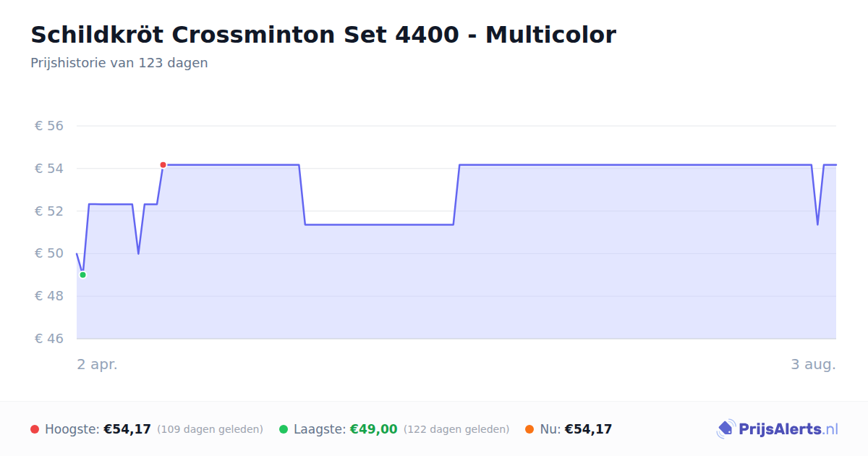868x456 pixels.
Task: Click the 3 aug. end date label
Action: click(813, 364)
